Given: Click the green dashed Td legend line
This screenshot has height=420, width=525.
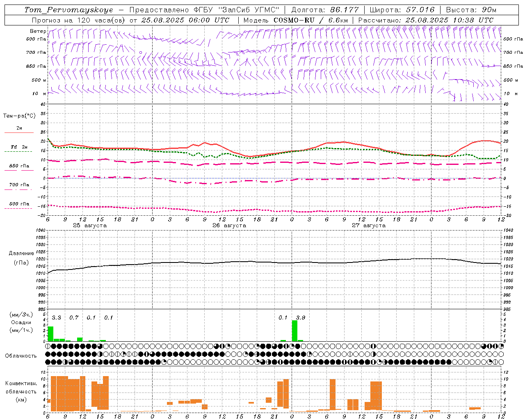Looking at the screenshot, I should pos(18,152).
